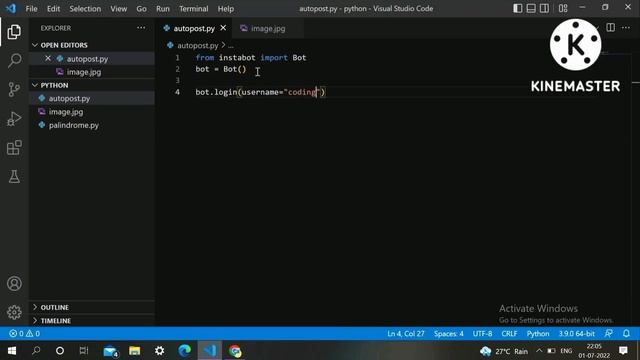Open notifications bell in status bar
This screenshot has height=360, width=640.
click(626, 333)
